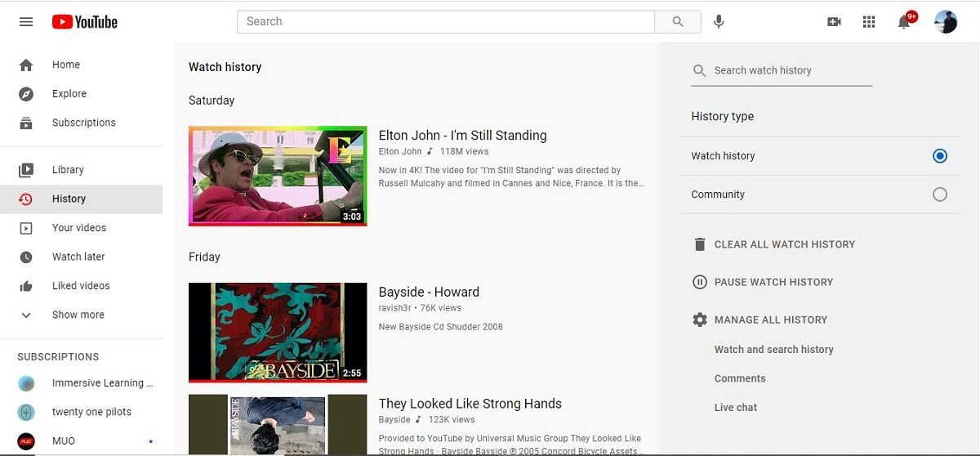Open title Elton John - I'm Still Standing
Image resolution: width=980 pixels, height=456 pixels.
click(463, 136)
